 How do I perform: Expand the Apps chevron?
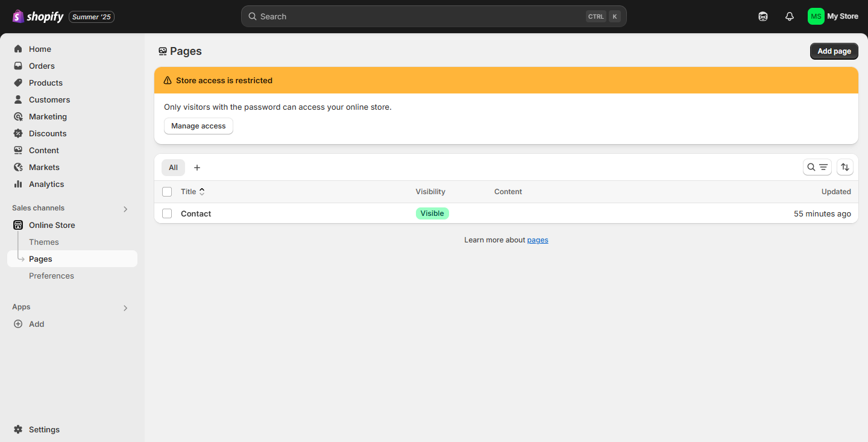(x=125, y=308)
